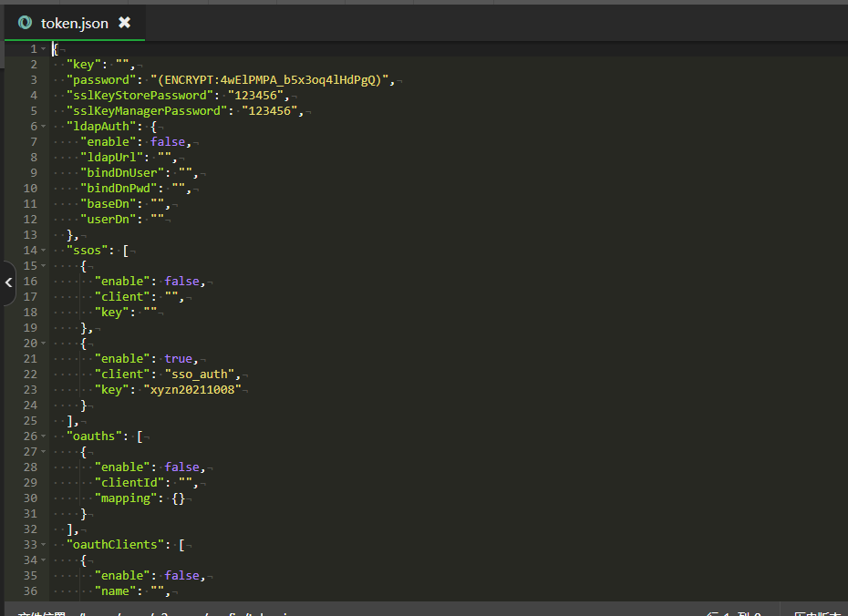The width and height of the screenshot is (848, 616).
Task: Fold the ssos array at line 14
Action: pos(45,250)
